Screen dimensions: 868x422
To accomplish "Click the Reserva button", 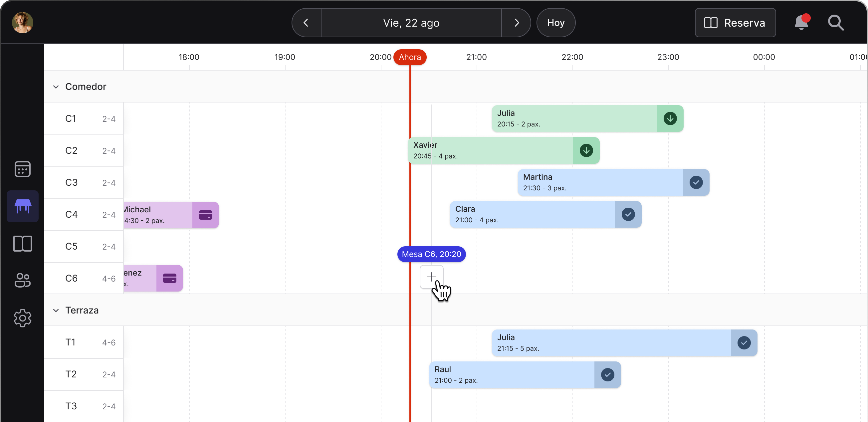I will click(735, 23).
